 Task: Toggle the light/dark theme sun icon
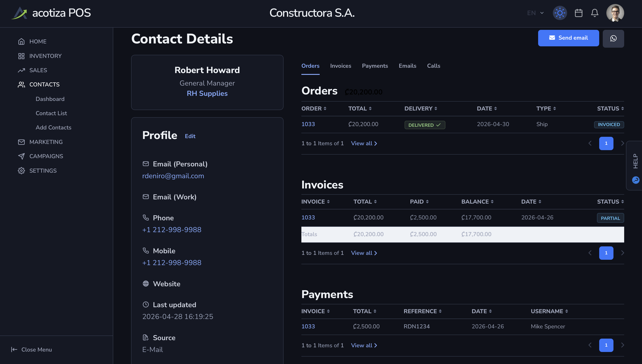point(560,13)
